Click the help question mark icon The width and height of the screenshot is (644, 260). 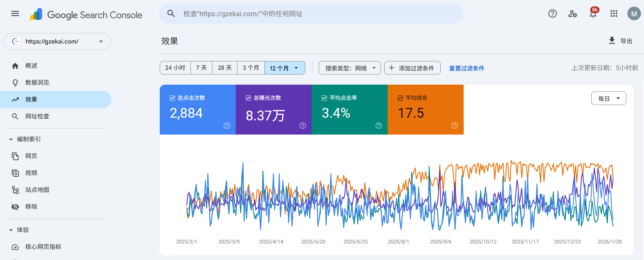[x=552, y=14]
